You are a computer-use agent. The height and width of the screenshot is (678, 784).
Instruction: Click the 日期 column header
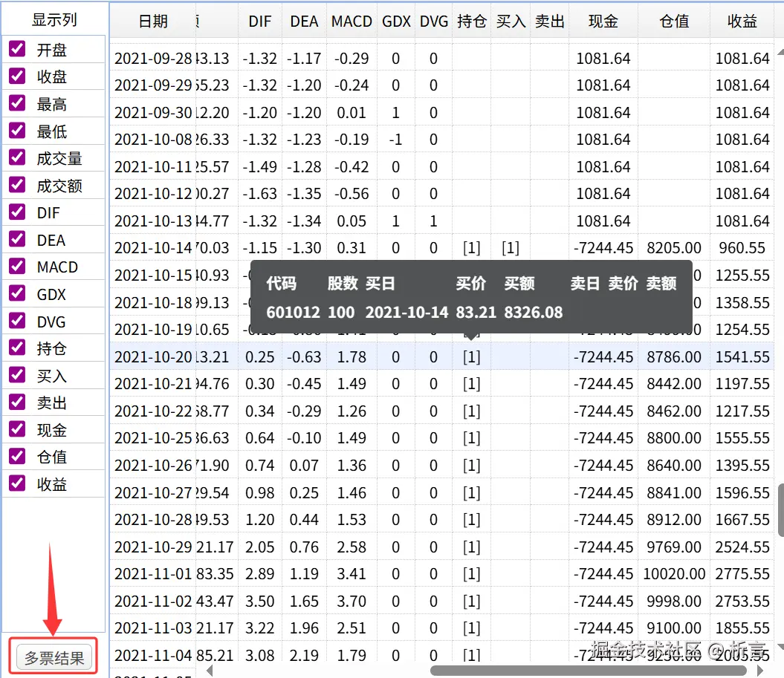152,21
